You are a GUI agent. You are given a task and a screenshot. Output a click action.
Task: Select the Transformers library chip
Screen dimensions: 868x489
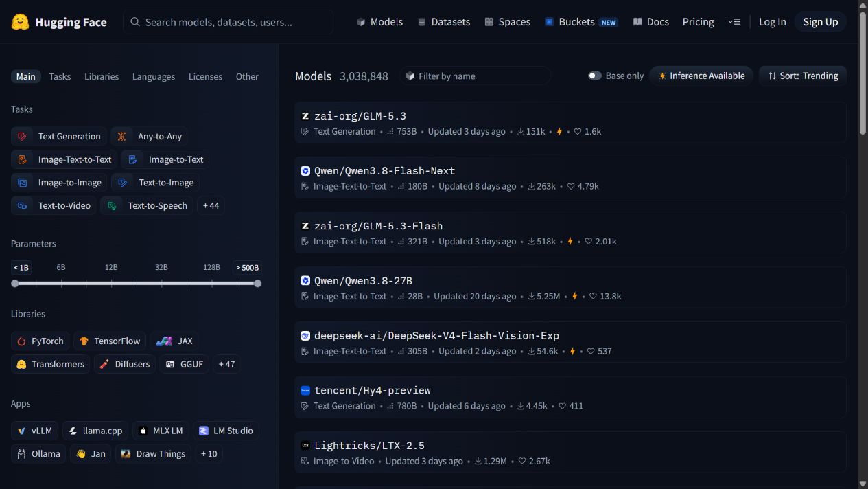pyautogui.click(x=50, y=364)
